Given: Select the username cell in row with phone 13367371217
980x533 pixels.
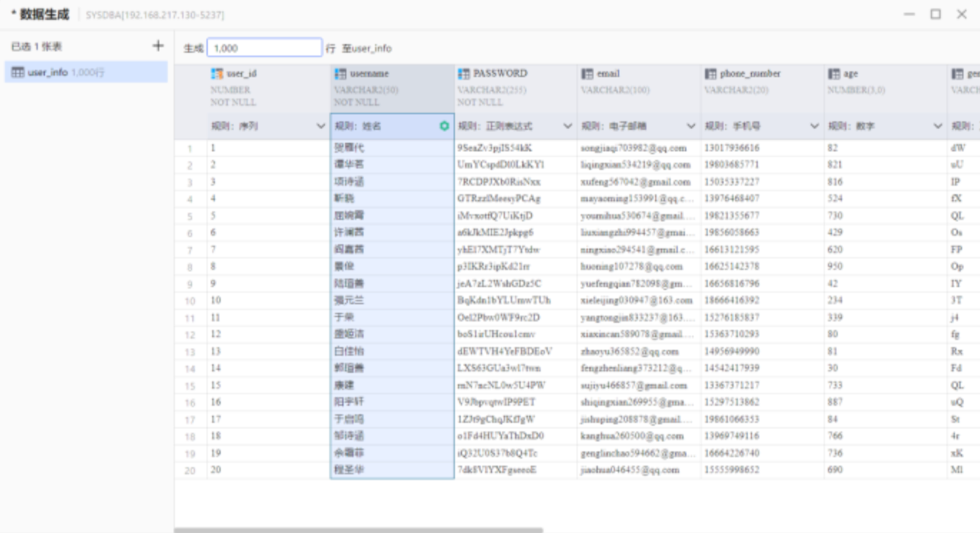Looking at the screenshot, I should pos(392,385).
